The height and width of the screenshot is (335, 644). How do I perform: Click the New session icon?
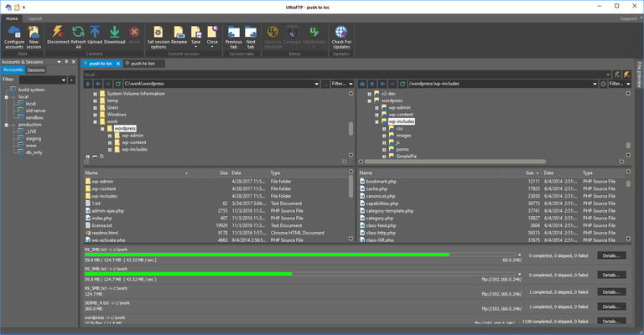point(34,33)
